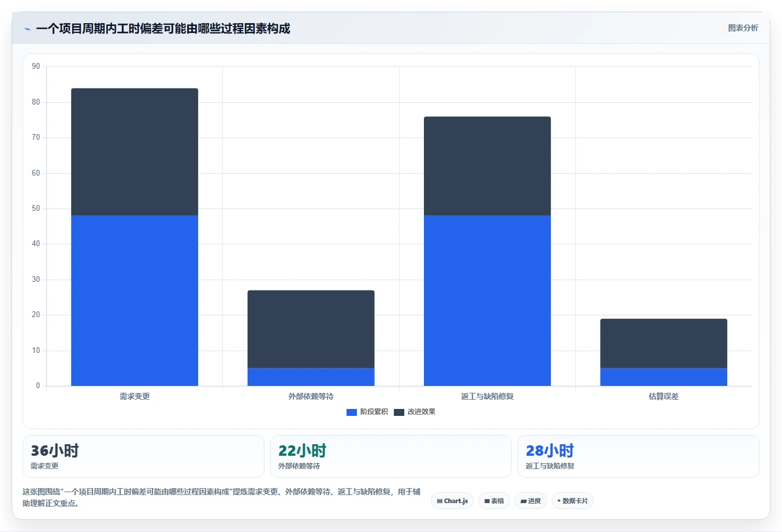Click the y-axis value 90
The width and height of the screenshot is (782, 532).
click(x=36, y=66)
